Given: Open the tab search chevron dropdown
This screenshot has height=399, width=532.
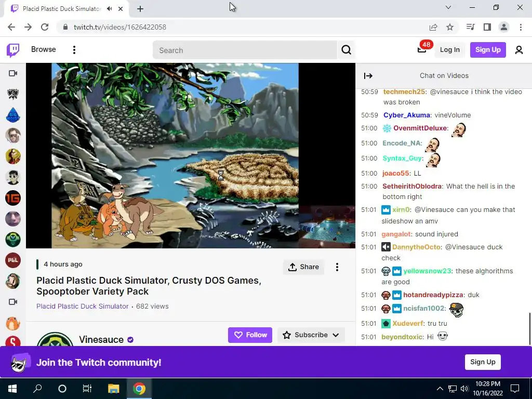Looking at the screenshot, I should click(x=448, y=7).
